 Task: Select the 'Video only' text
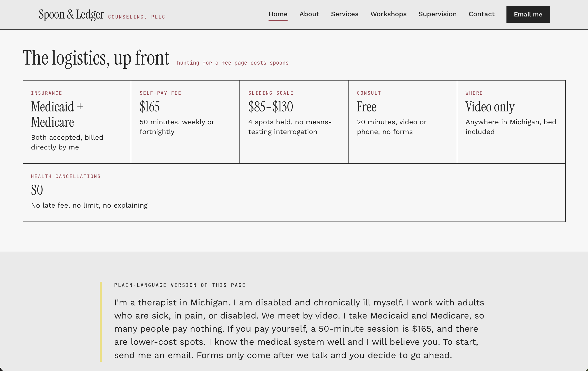[490, 107]
